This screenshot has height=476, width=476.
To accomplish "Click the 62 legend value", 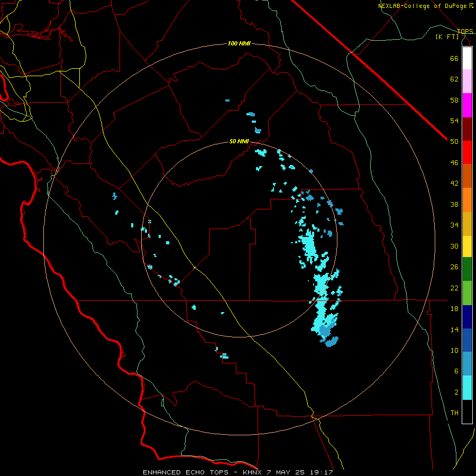I will [x=454, y=79].
